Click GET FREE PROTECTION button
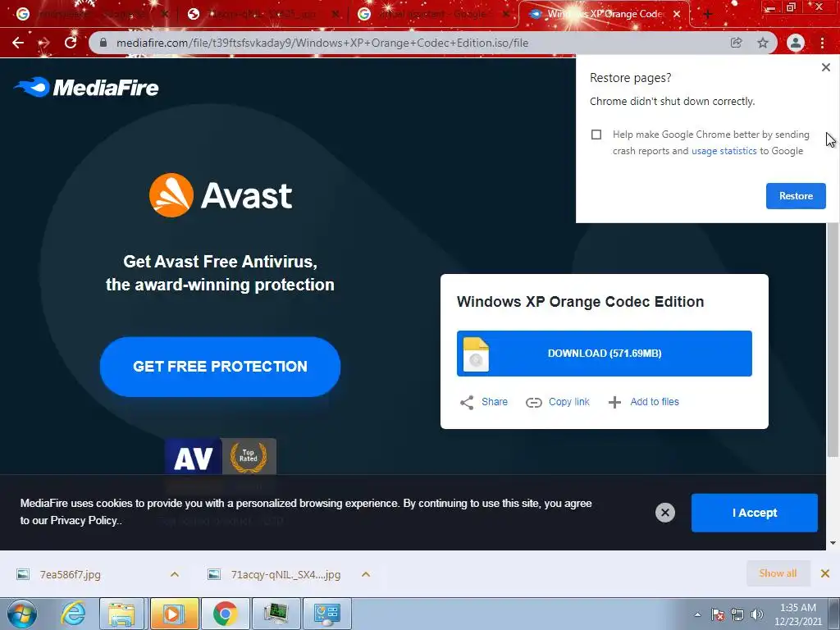The image size is (840, 630). coord(220,367)
